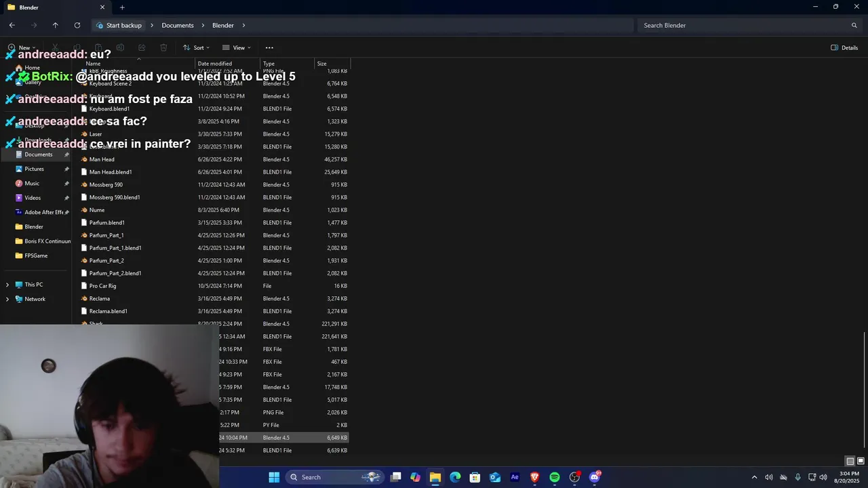Screen dimensions: 868x488
Task: Click the Cut scissors toolbar icon
Action: (55, 47)
